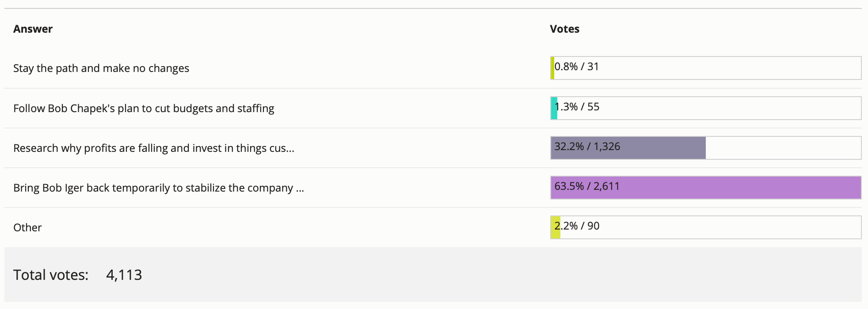Click the 4,113 total votes number
Screen dimensions: 868x309
pos(124,275)
